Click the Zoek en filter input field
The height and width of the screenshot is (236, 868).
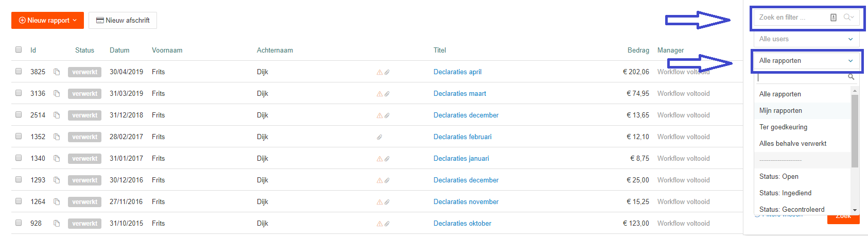coord(790,18)
